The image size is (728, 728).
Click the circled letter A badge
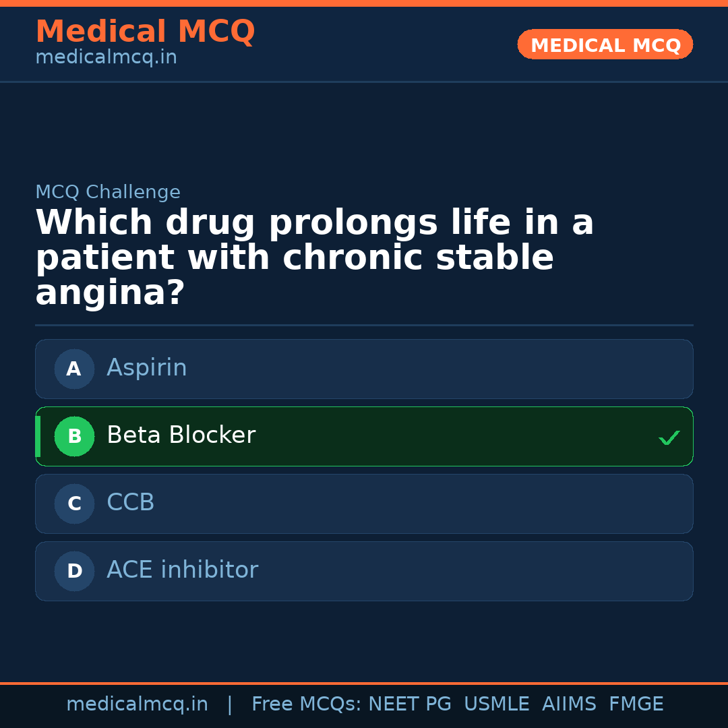point(74,369)
